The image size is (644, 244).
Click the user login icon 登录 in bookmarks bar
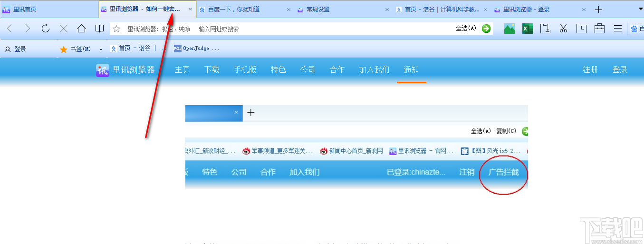15,49
